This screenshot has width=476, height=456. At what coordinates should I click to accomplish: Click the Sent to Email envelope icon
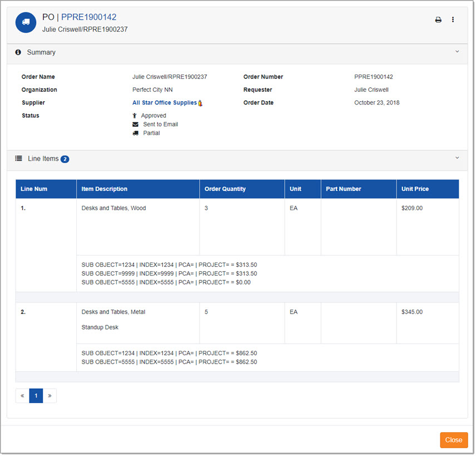pyautogui.click(x=135, y=125)
